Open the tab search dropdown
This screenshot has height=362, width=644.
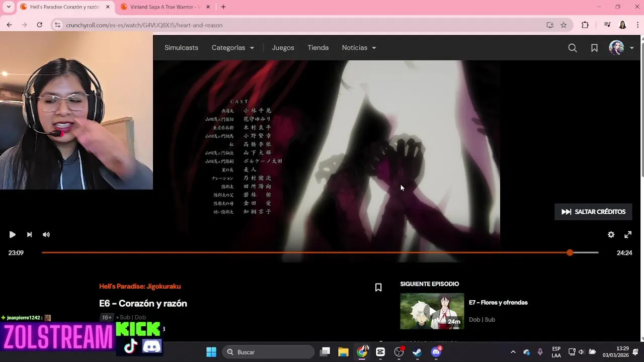(x=8, y=7)
